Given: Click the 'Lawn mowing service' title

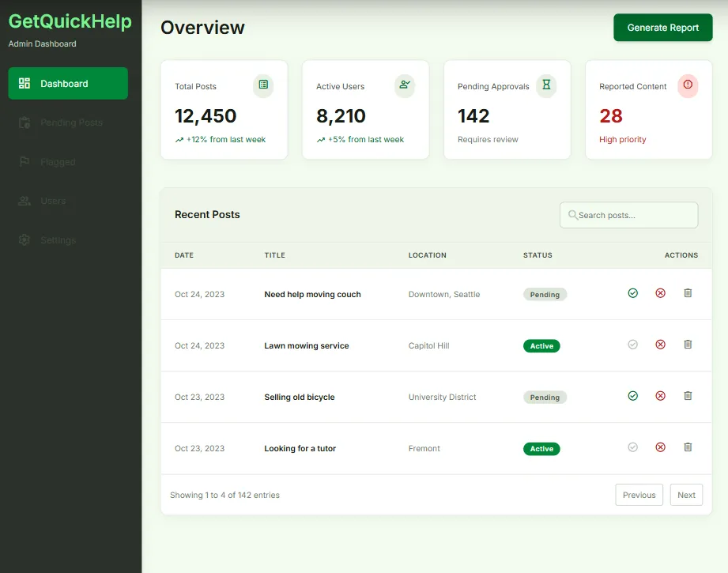Looking at the screenshot, I should pyautogui.click(x=307, y=346).
